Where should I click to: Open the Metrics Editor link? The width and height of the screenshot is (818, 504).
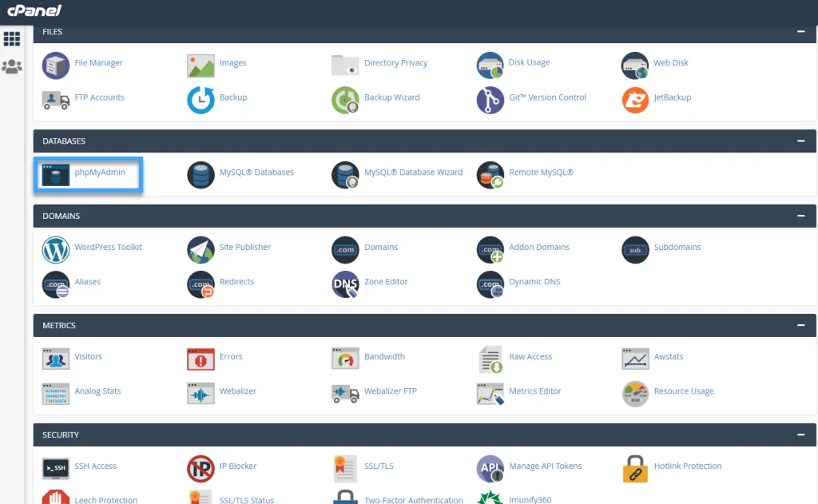click(x=534, y=391)
